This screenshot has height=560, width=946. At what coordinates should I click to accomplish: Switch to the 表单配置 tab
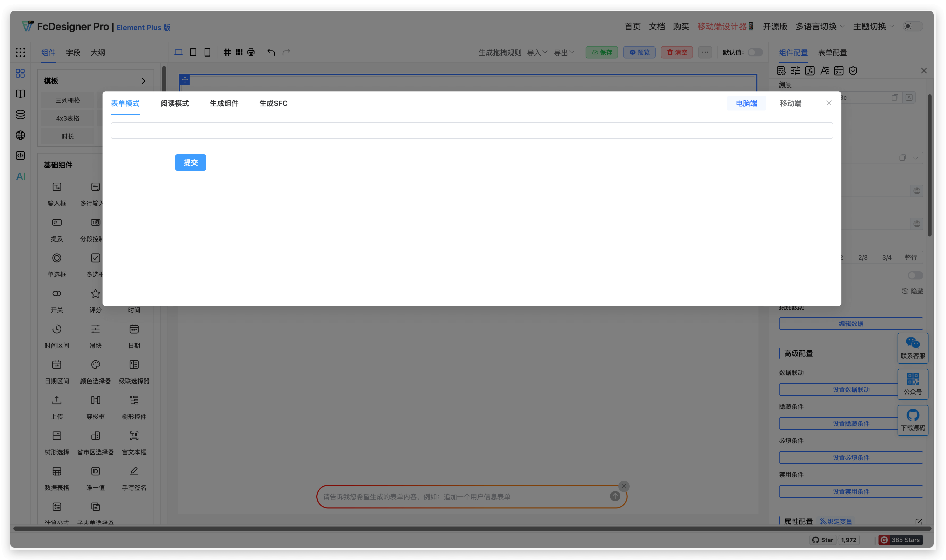(x=832, y=53)
